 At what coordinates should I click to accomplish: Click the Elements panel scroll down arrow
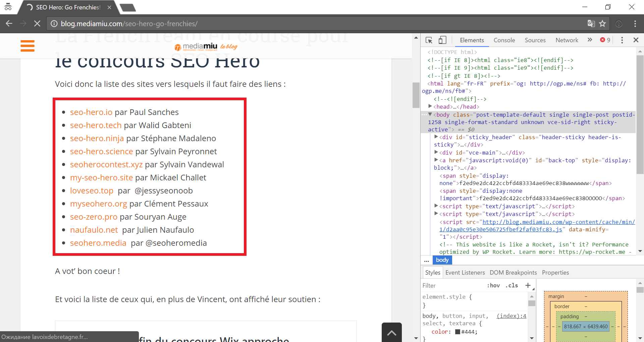tap(640, 251)
